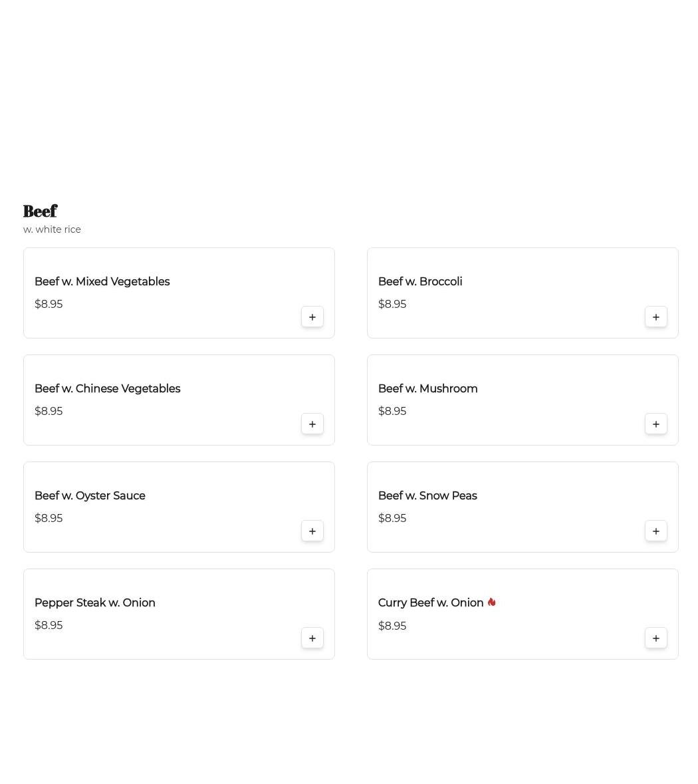Add Beef w. Mixed Vegetables with plus icon
This screenshot has height=784, width=698.
pyautogui.click(x=312, y=317)
